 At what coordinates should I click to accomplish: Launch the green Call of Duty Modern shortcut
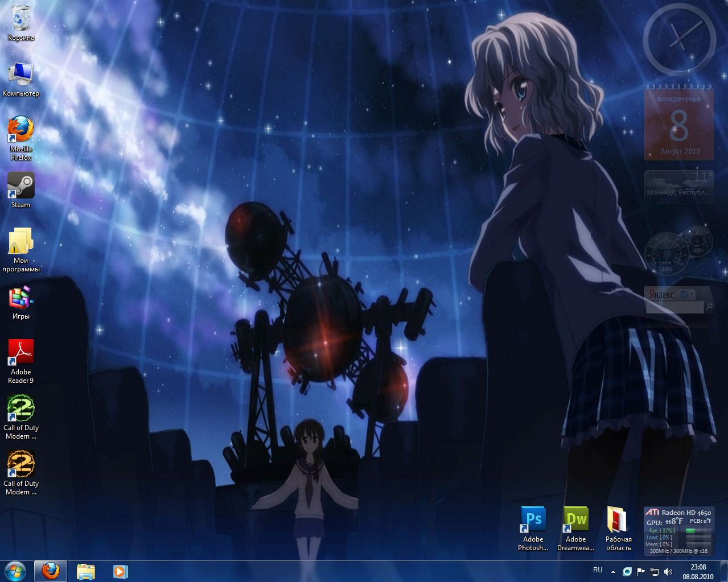pyautogui.click(x=21, y=408)
